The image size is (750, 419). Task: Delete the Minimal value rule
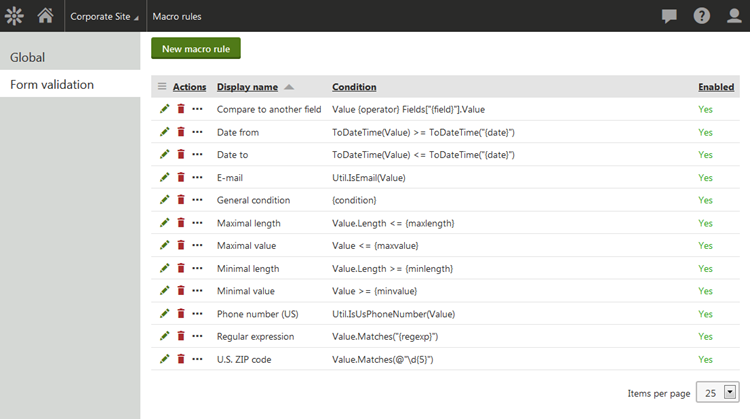(181, 291)
